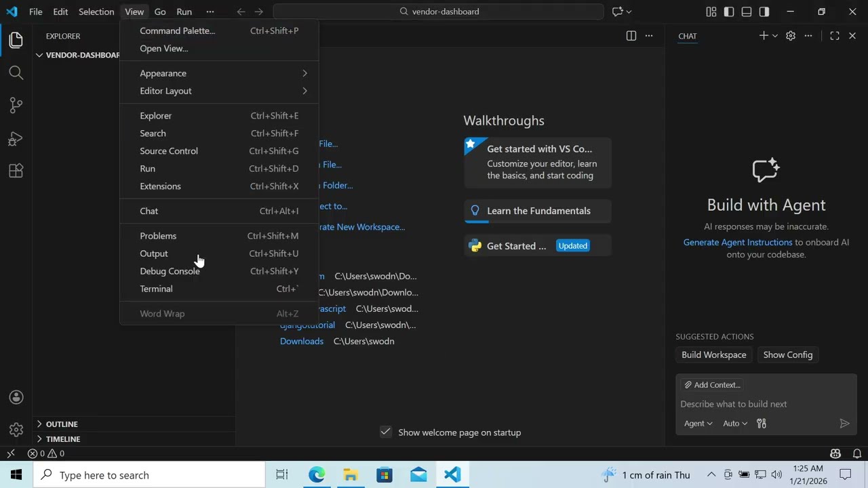Open the chevron beside the title bar Copilot icon
This screenshot has height=488, width=868.
(629, 12)
